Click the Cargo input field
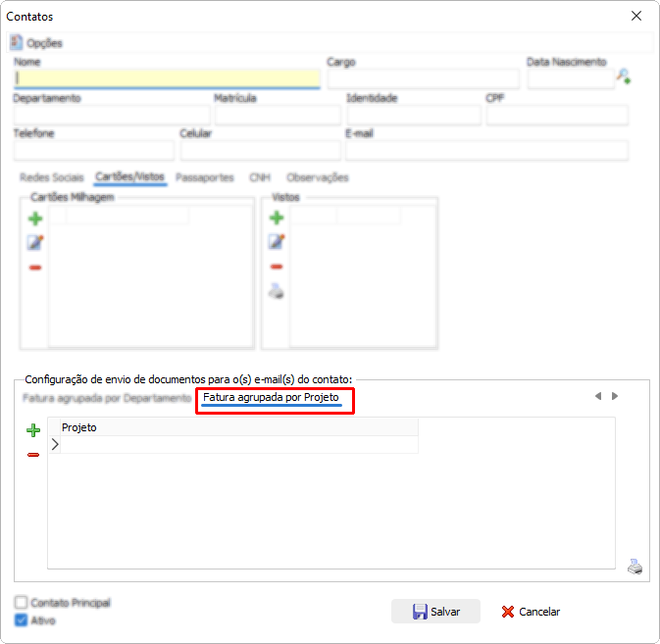660x644 pixels. (424, 79)
